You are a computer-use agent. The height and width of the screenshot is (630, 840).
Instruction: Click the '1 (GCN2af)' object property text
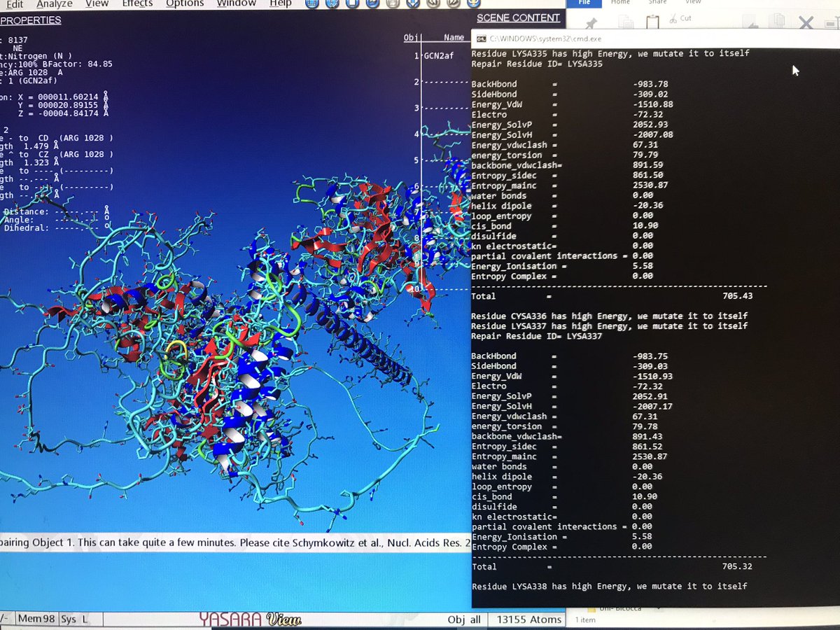34,80
